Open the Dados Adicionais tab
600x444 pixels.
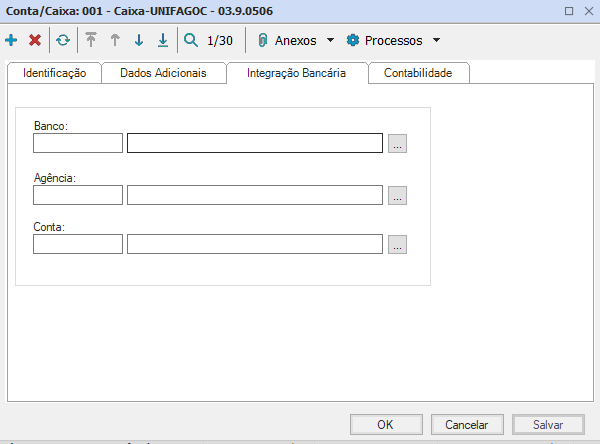click(163, 73)
